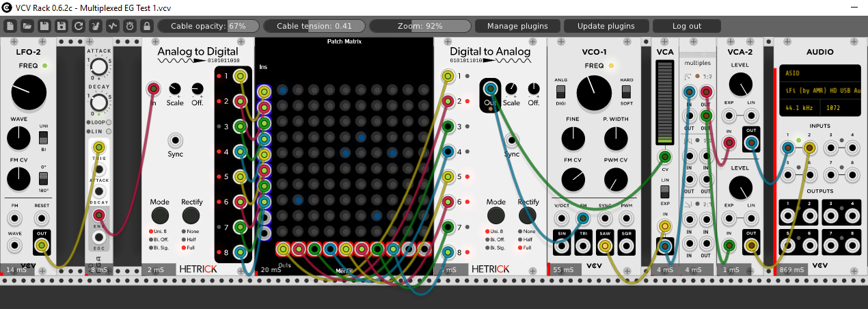Click the VCO-1 P. WIDTH knob
The height and width of the screenshot is (309, 868).
616,139
